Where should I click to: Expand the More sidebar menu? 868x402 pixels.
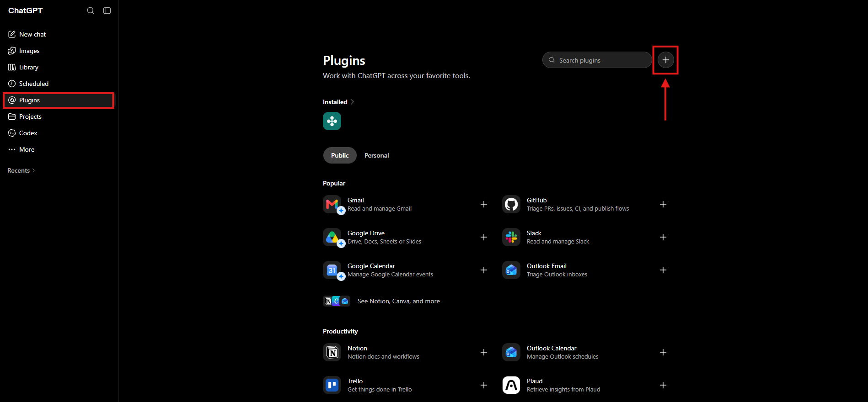click(59, 149)
